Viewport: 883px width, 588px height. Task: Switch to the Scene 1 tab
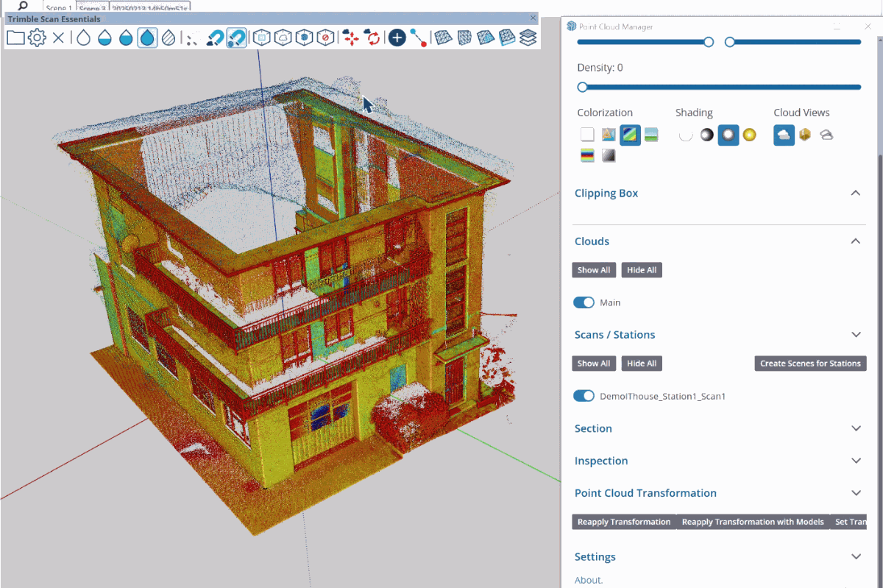[57, 7]
